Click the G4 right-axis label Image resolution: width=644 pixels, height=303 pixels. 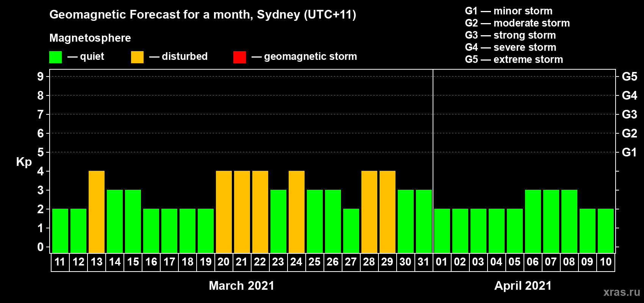(x=630, y=95)
